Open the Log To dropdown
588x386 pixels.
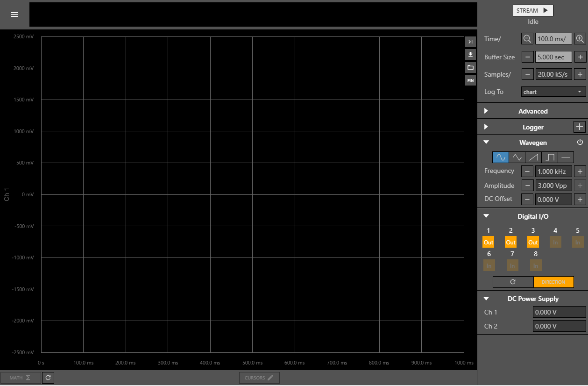pyautogui.click(x=553, y=92)
